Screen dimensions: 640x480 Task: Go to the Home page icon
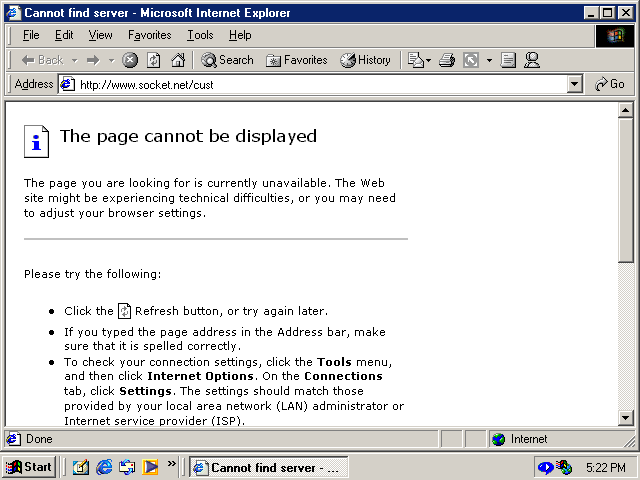point(178,60)
